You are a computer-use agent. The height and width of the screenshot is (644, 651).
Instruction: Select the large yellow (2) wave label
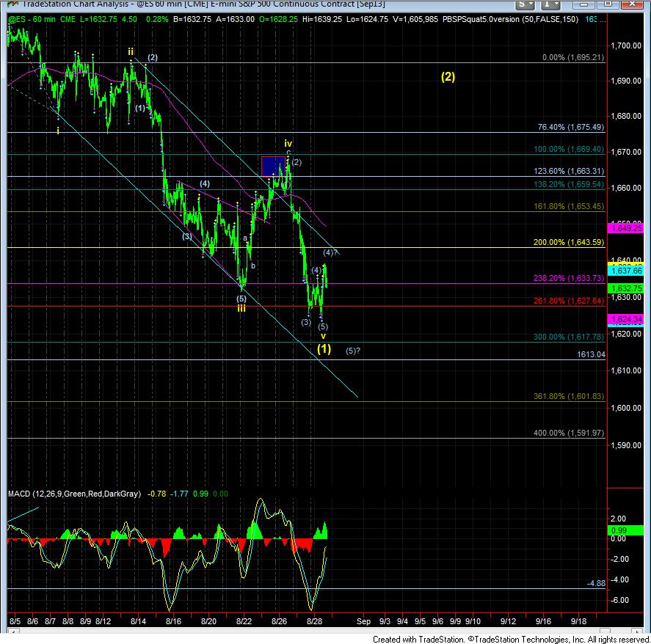click(x=448, y=77)
